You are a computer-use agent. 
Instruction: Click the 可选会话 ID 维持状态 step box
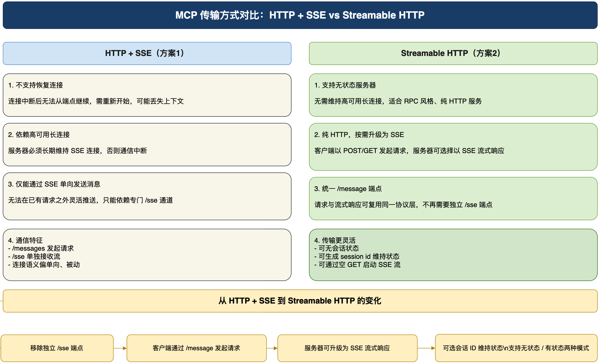click(516, 348)
